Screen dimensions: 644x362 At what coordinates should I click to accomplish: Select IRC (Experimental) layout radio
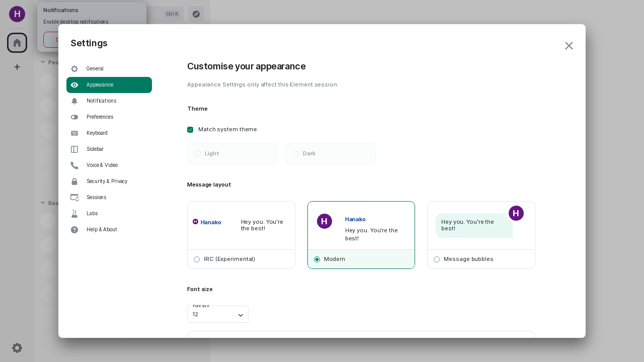197,259
